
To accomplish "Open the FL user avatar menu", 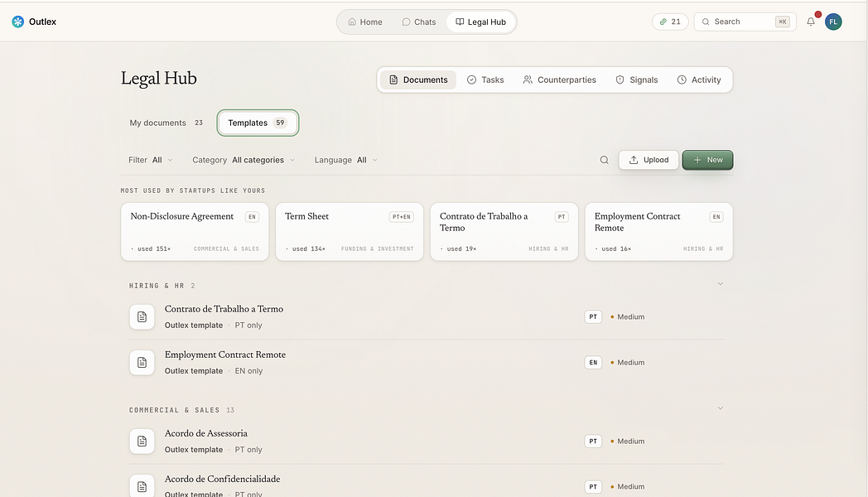I will [833, 22].
